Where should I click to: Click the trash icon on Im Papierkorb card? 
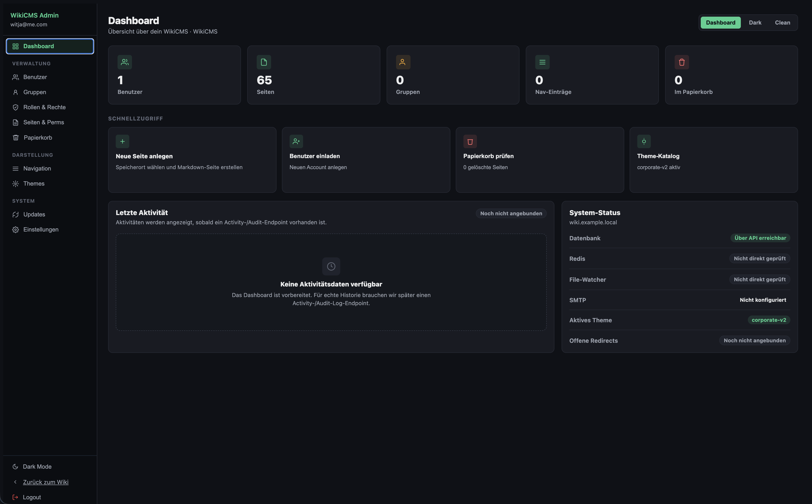pyautogui.click(x=682, y=62)
